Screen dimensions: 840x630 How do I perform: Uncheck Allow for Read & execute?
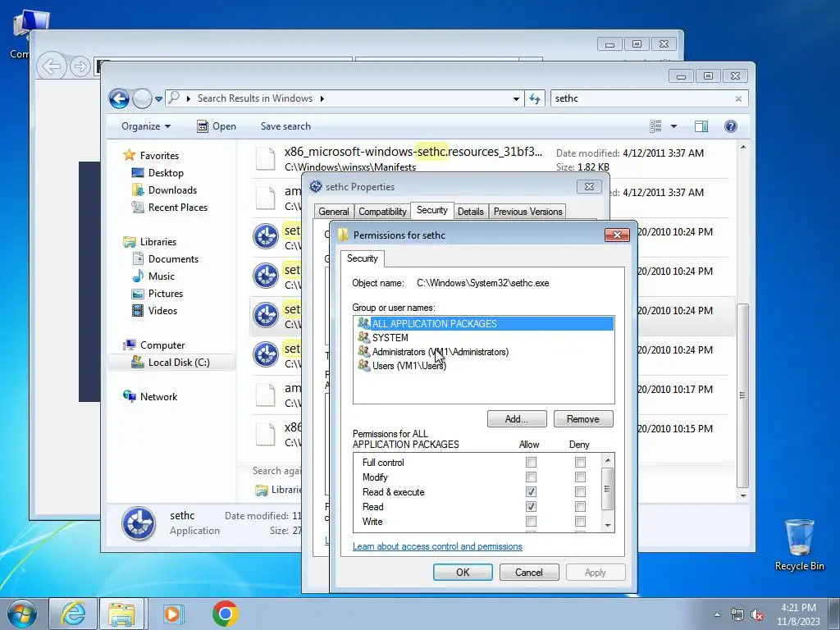(531, 492)
